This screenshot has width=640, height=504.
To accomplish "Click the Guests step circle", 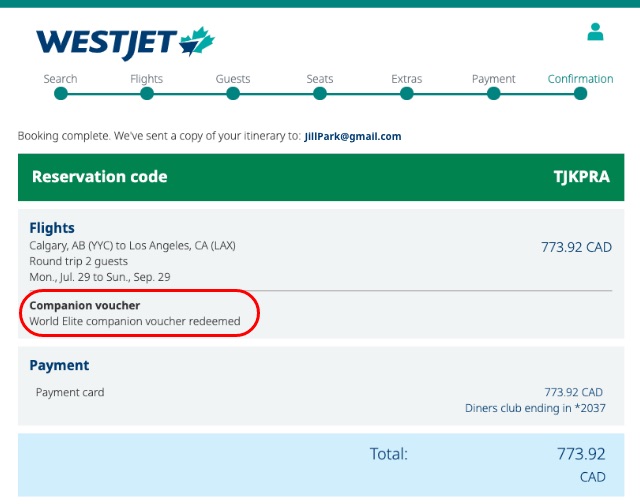I will coord(233,94).
